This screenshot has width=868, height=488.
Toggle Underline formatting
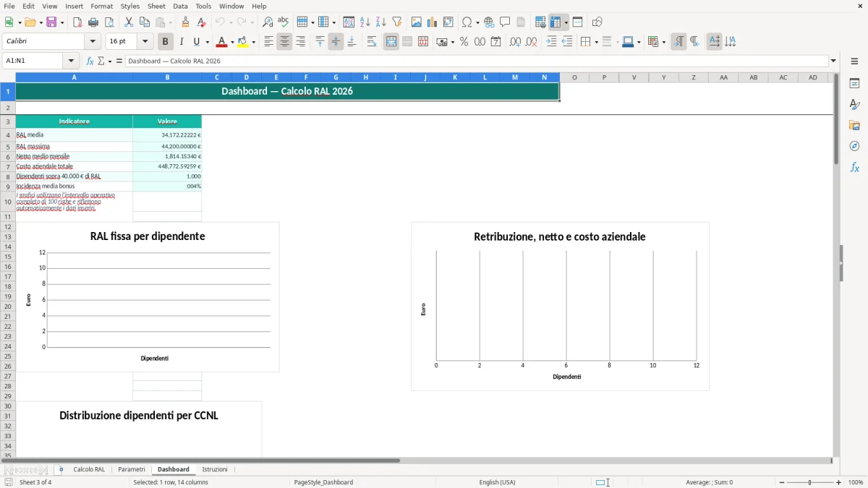196,42
